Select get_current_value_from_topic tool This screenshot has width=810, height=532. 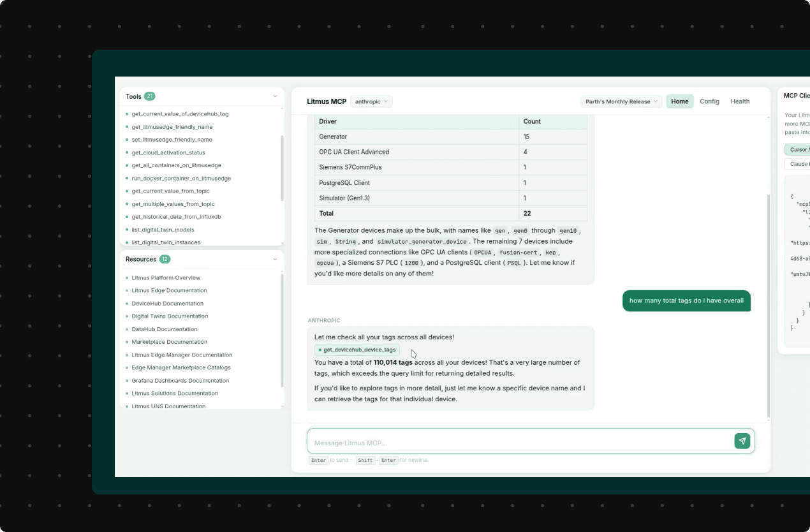[170, 191]
